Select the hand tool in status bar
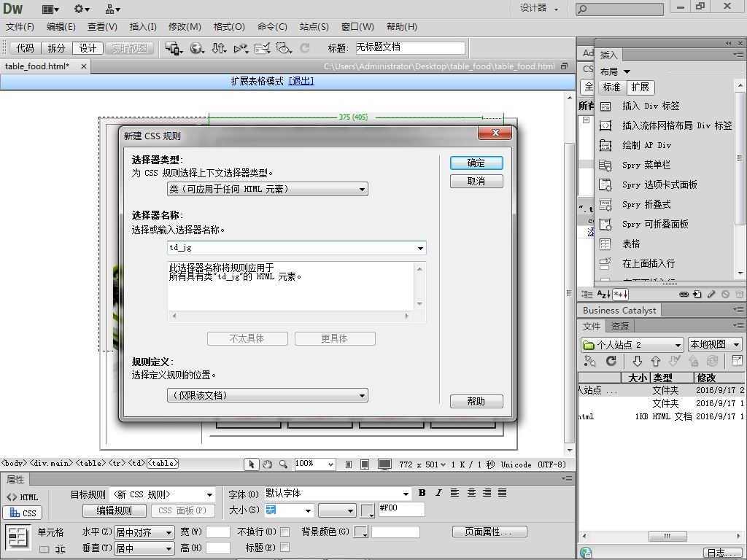Viewport: 747px width, 560px height. pos(267,464)
